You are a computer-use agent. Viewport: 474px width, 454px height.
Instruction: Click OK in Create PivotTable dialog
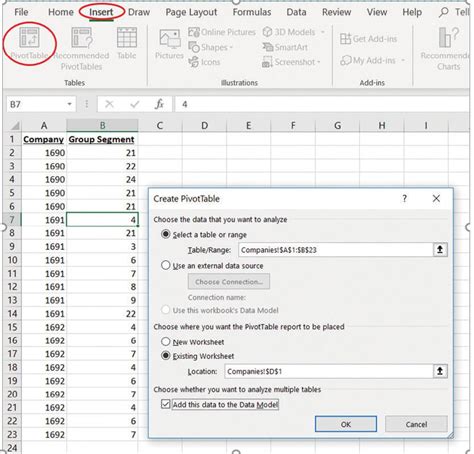tap(346, 424)
